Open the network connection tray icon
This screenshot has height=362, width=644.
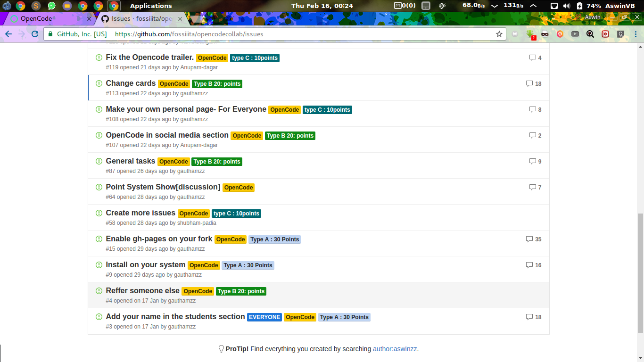[x=554, y=6]
